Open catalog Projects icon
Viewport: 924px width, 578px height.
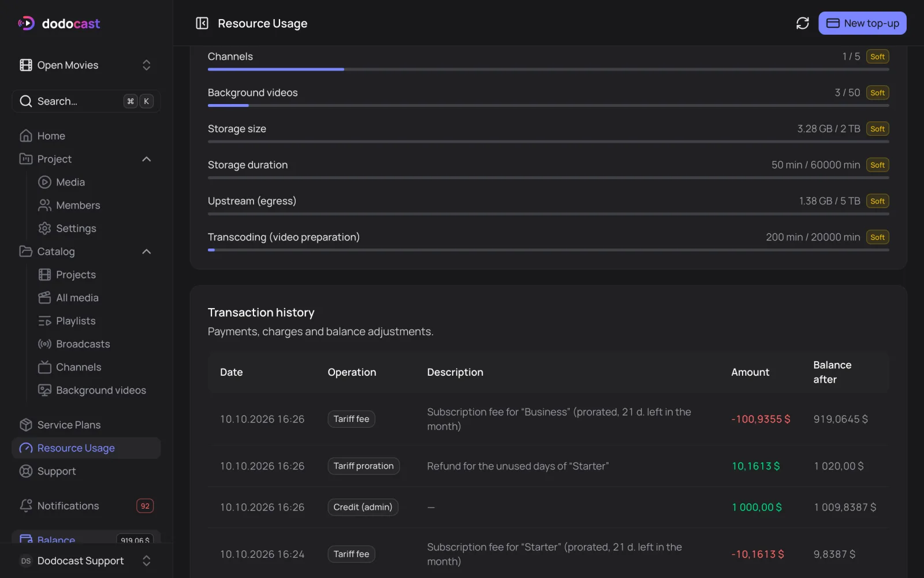pyautogui.click(x=44, y=275)
